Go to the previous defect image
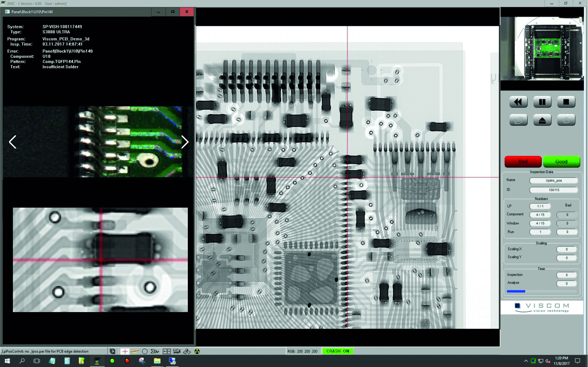 [x=12, y=142]
